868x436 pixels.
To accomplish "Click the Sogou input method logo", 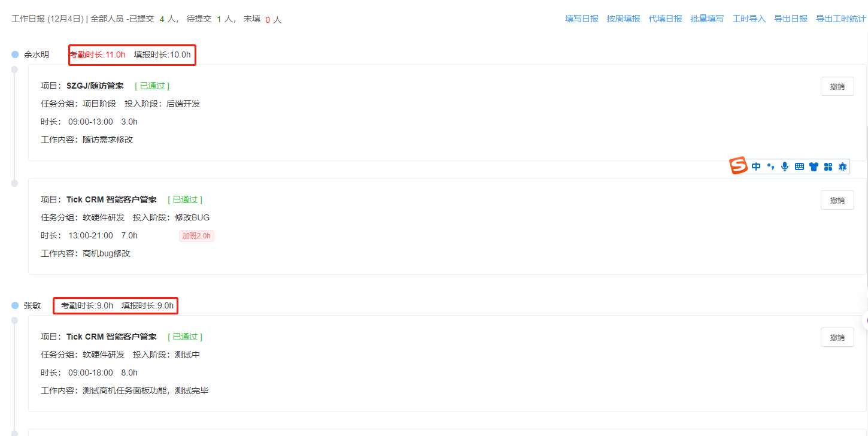I will pos(739,166).
